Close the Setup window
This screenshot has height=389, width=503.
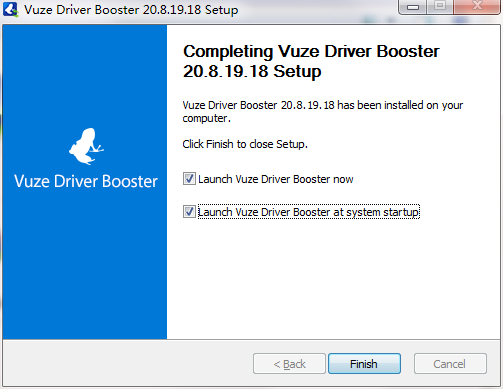tap(477, 6)
